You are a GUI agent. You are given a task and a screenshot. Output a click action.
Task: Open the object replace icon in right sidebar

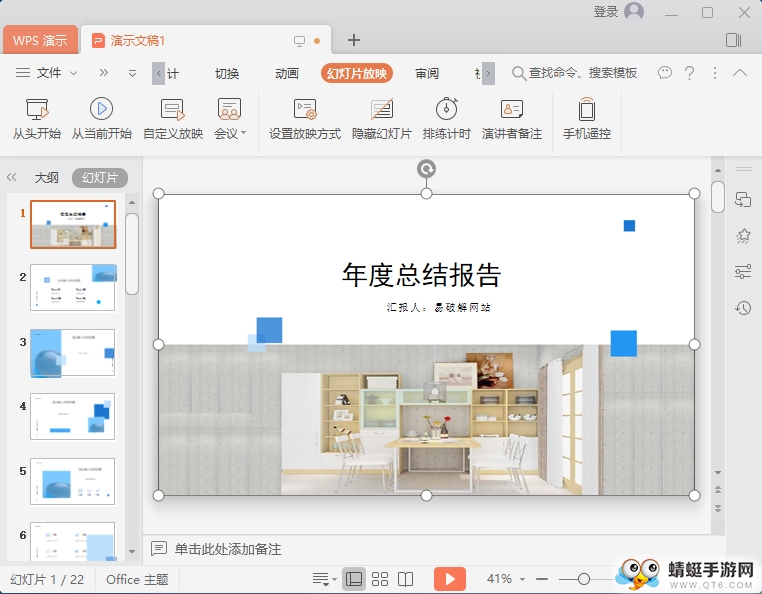tap(743, 200)
